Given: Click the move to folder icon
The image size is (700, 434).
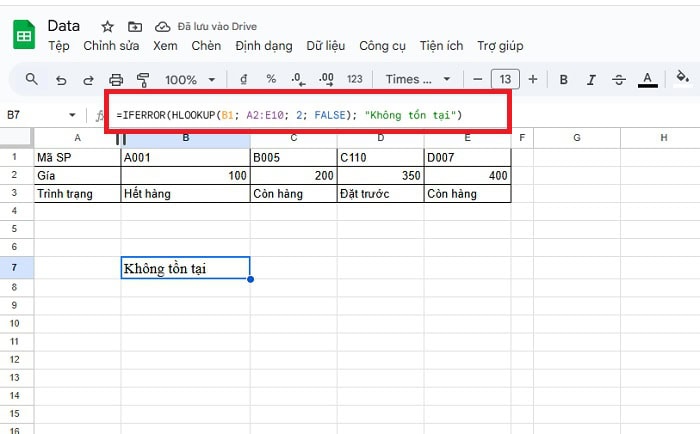Looking at the screenshot, I should (134, 27).
